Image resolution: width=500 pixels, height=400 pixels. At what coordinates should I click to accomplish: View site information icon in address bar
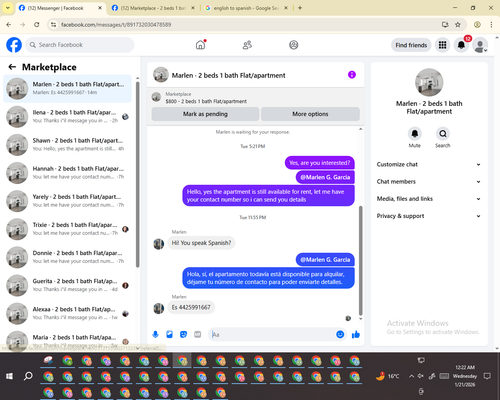coord(53,24)
